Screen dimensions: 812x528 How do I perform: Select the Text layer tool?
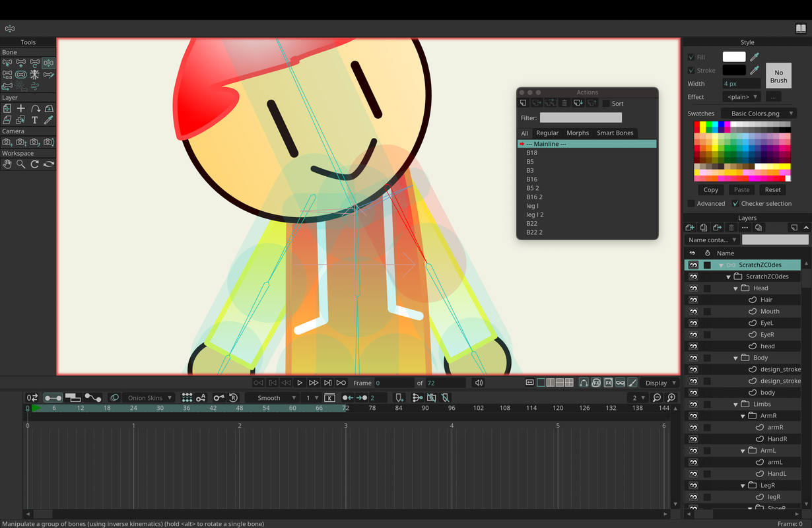point(35,120)
